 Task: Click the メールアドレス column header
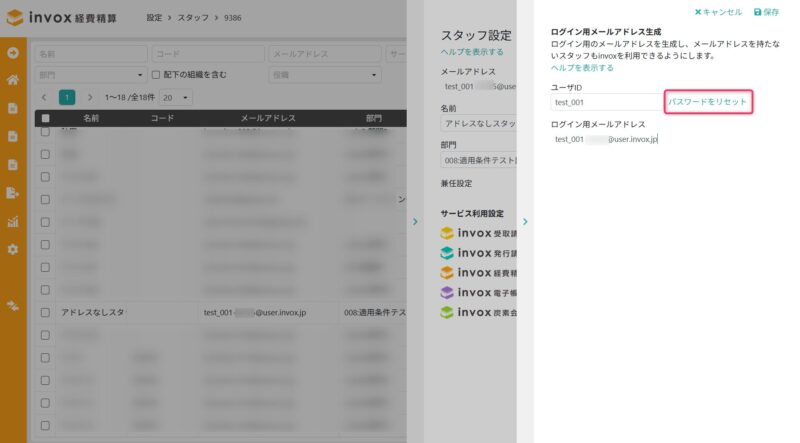(x=268, y=118)
